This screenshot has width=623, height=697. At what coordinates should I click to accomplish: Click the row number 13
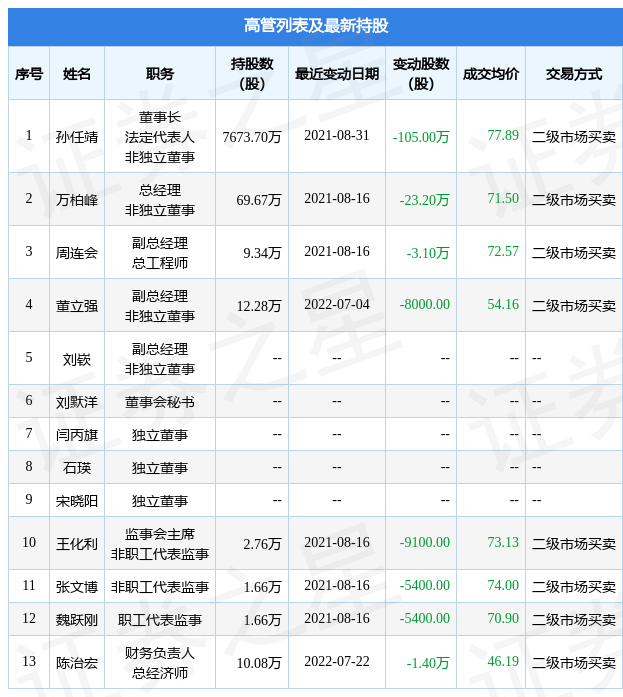coord(29,661)
